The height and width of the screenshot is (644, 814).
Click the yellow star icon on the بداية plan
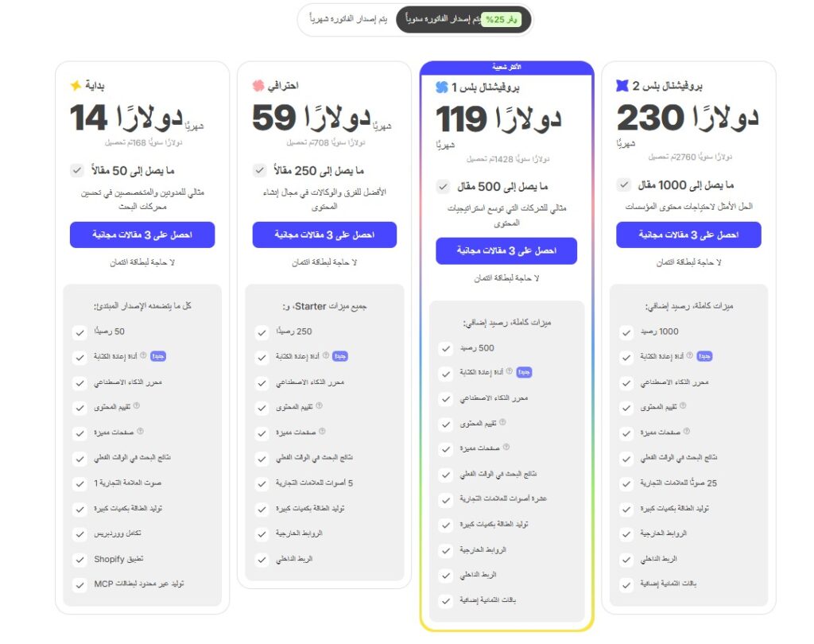[76, 85]
